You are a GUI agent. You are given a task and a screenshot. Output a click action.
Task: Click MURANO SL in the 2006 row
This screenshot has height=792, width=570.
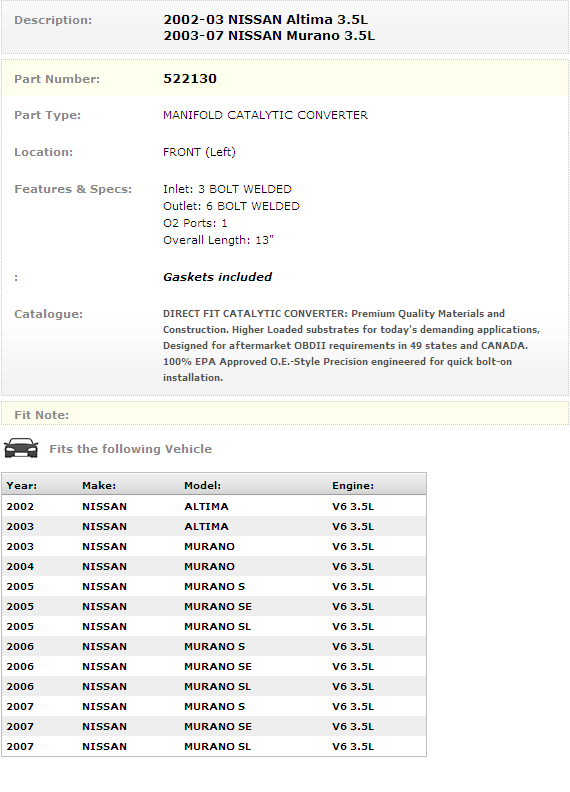pyautogui.click(x=217, y=686)
